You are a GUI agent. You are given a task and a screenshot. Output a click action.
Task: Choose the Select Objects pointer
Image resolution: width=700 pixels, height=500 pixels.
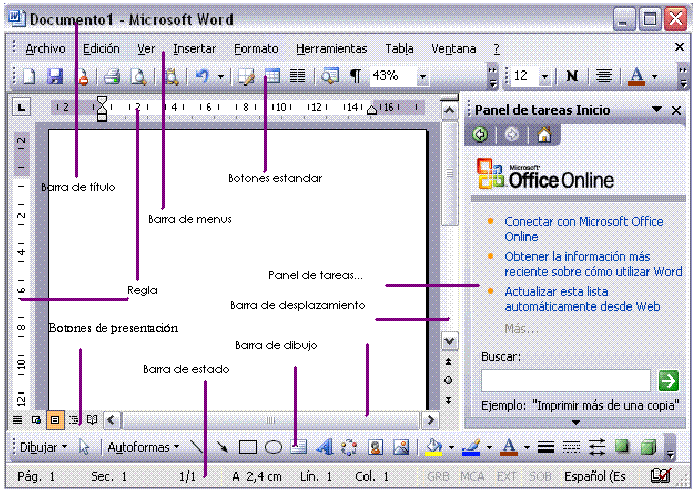[x=83, y=446]
